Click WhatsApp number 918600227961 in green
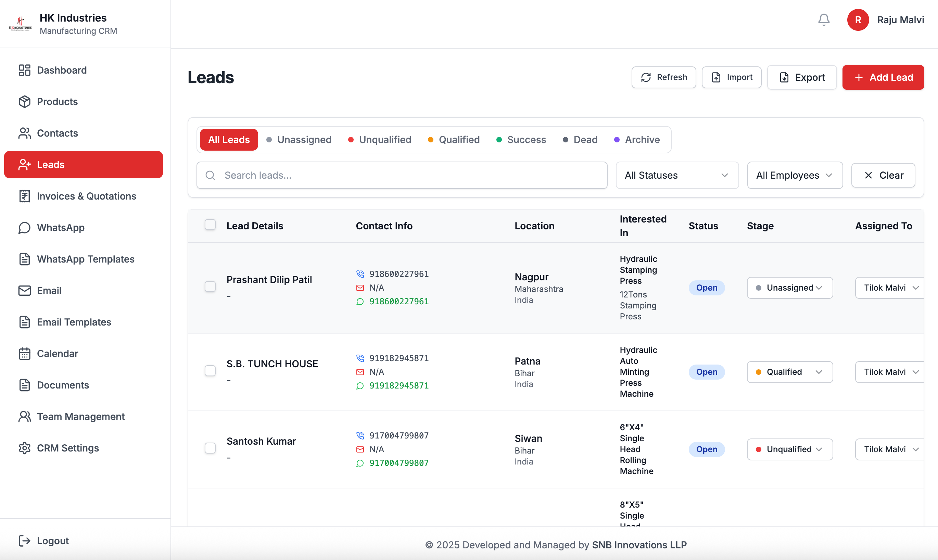 click(399, 302)
